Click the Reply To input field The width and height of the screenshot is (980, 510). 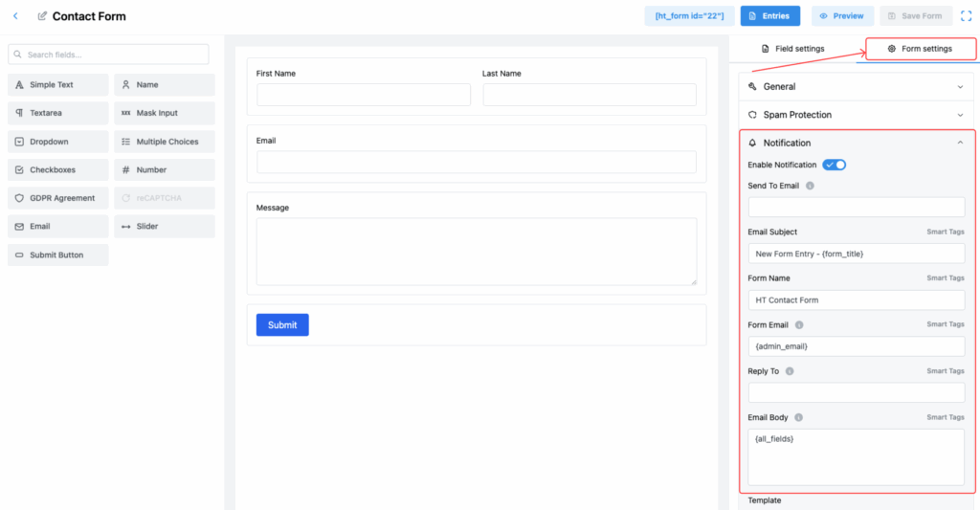857,392
